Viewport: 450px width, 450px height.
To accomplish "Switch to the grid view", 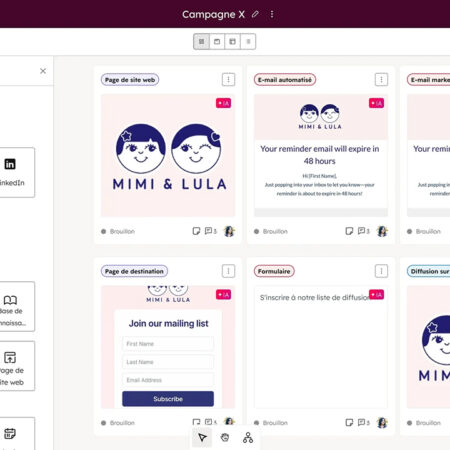I will click(202, 42).
